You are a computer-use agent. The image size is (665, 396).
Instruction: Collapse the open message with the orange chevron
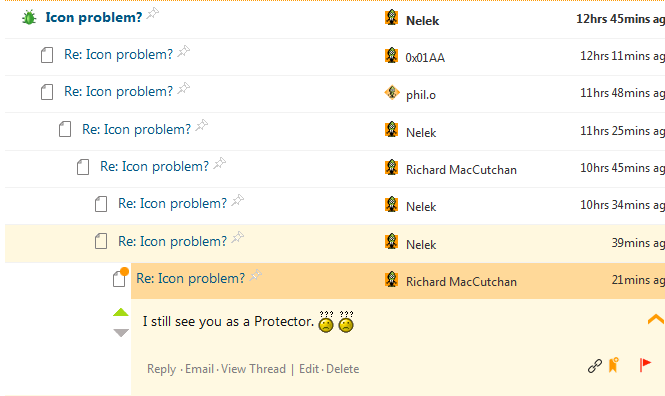tap(656, 319)
